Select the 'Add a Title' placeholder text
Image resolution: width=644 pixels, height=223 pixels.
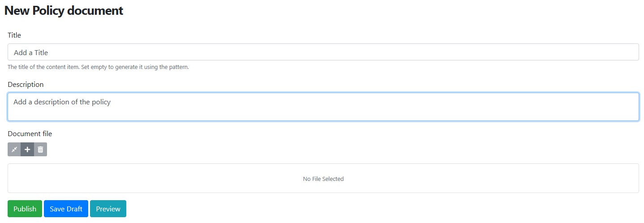[x=31, y=52]
